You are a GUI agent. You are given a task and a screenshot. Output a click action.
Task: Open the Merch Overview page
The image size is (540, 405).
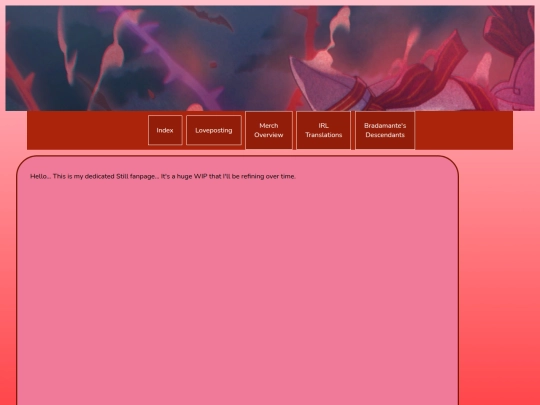(x=269, y=130)
